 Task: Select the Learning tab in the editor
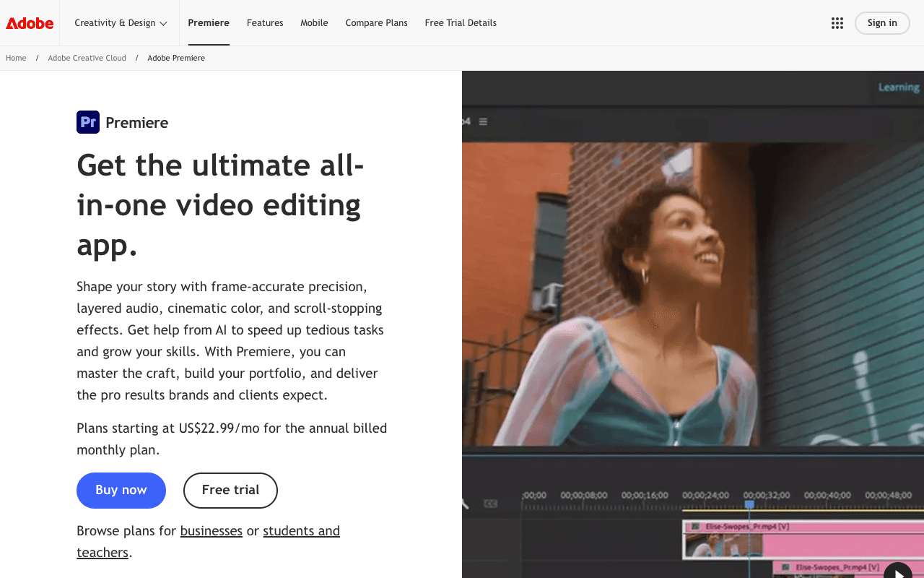tap(898, 87)
